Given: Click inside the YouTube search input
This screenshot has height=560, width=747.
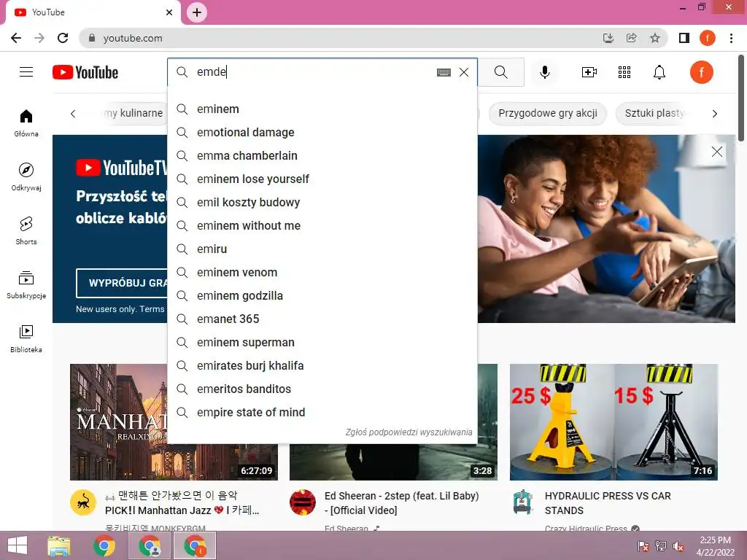Looking at the screenshot, I should coord(314,72).
